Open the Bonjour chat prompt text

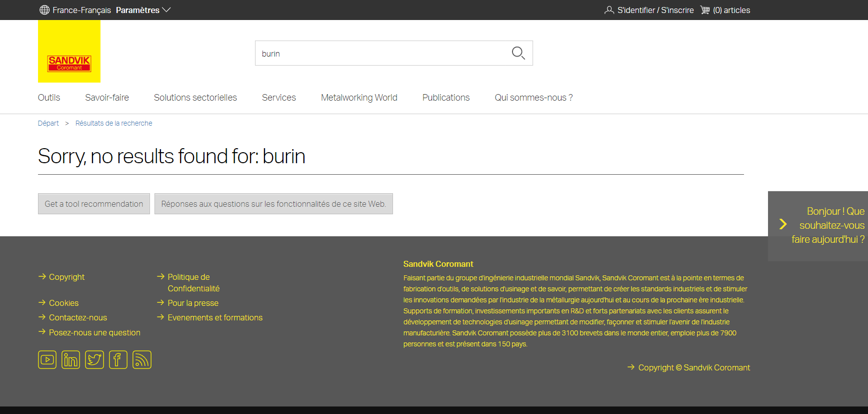[828, 225]
